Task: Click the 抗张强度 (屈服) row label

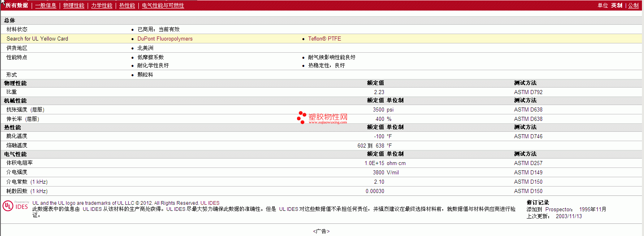Action: tap(26, 109)
